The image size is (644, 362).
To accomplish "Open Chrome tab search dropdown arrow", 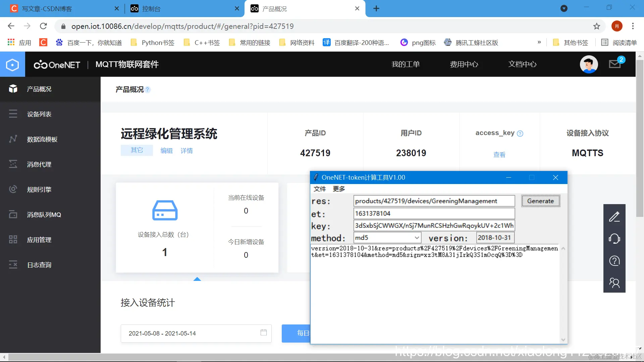I will [564, 8].
